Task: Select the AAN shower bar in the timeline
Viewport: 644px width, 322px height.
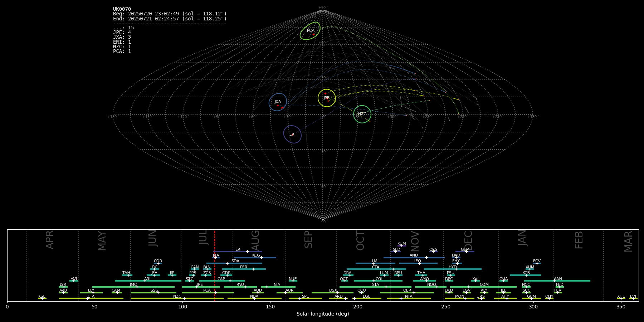Action: 557,281
